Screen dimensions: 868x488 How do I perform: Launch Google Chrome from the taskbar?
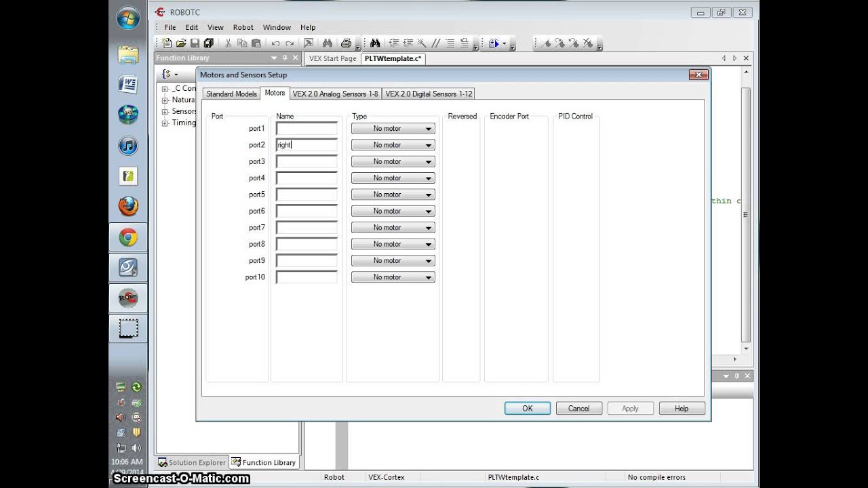click(x=128, y=237)
